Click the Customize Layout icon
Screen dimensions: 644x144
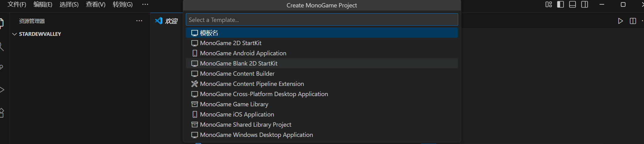click(x=549, y=4)
